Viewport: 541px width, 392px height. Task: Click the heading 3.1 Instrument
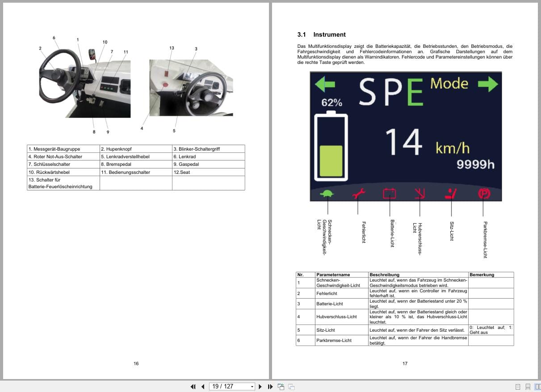pyautogui.click(x=321, y=34)
